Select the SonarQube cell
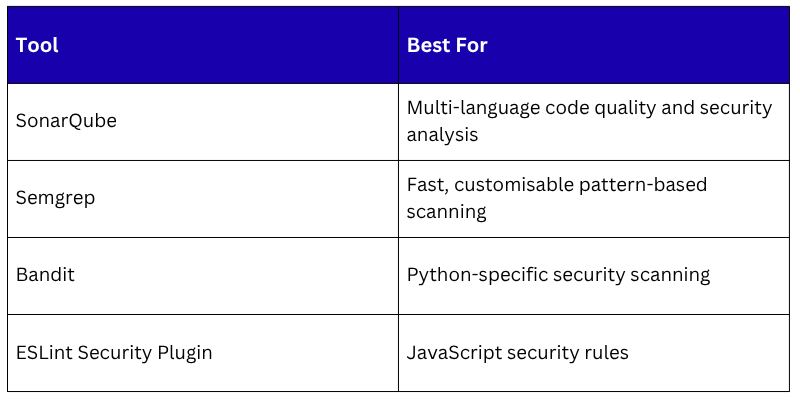 click(66, 121)
